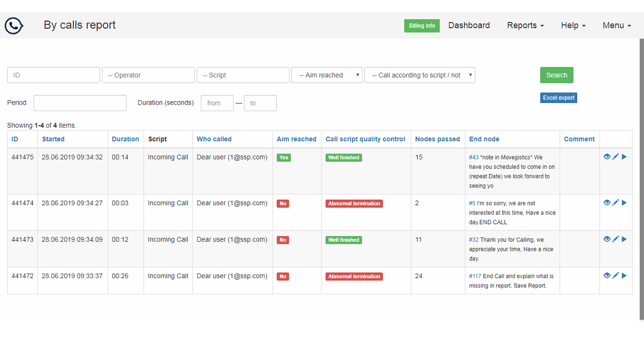Open the Aim reached dropdown filter
644x362 pixels.
tap(327, 75)
